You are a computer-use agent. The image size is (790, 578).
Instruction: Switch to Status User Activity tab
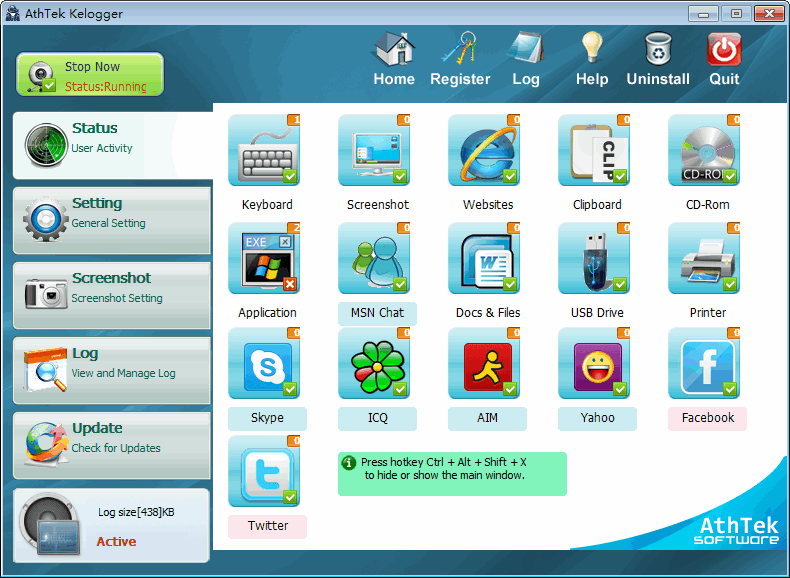click(x=113, y=145)
